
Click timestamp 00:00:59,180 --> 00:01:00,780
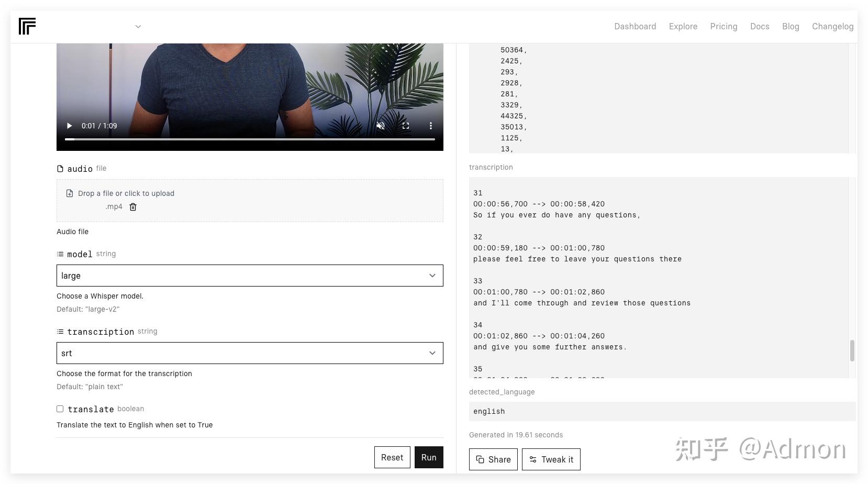(539, 248)
